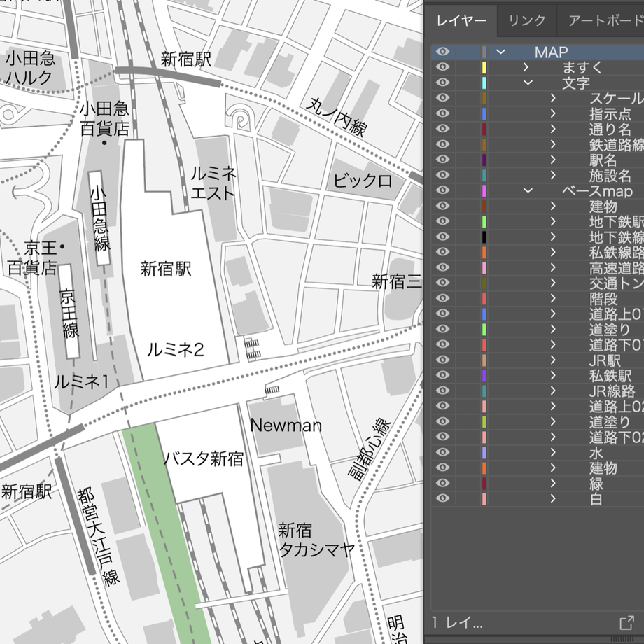Select the 階段 layer name

pyautogui.click(x=603, y=299)
